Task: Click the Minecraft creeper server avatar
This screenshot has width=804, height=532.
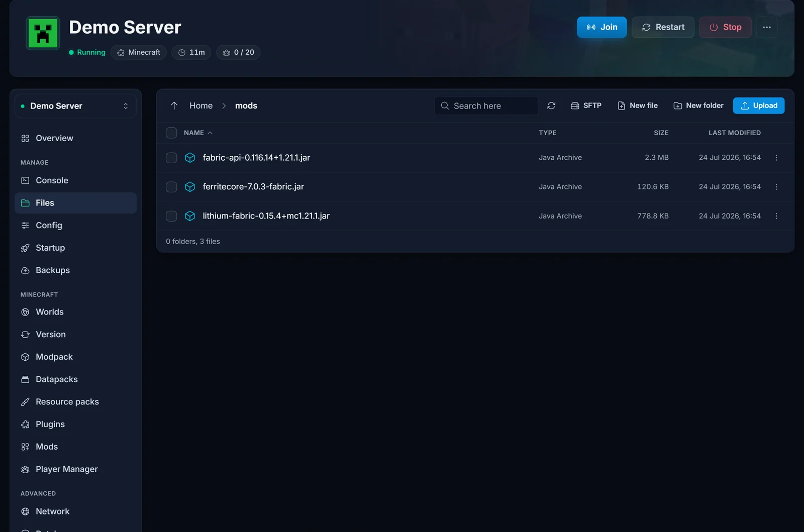Action: coord(43,34)
